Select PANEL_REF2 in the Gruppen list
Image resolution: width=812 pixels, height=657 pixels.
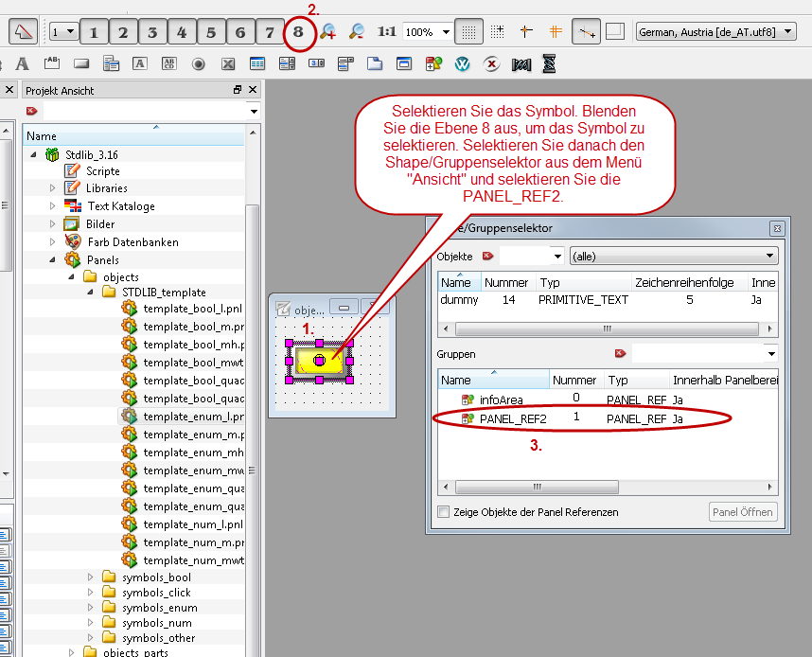pyautogui.click(x=513, y=418)
